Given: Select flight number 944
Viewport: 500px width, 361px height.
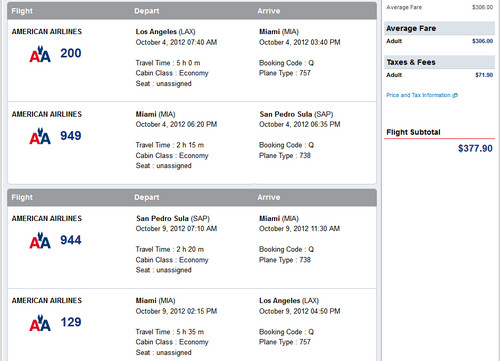Looking at the screenshot, I should 71,240.
